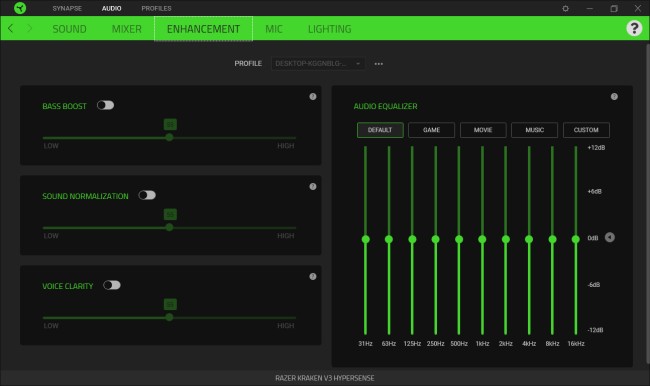Switch to the Lighting tab
This screenshot has width=650, height=386.
click(x=330, y=29)
